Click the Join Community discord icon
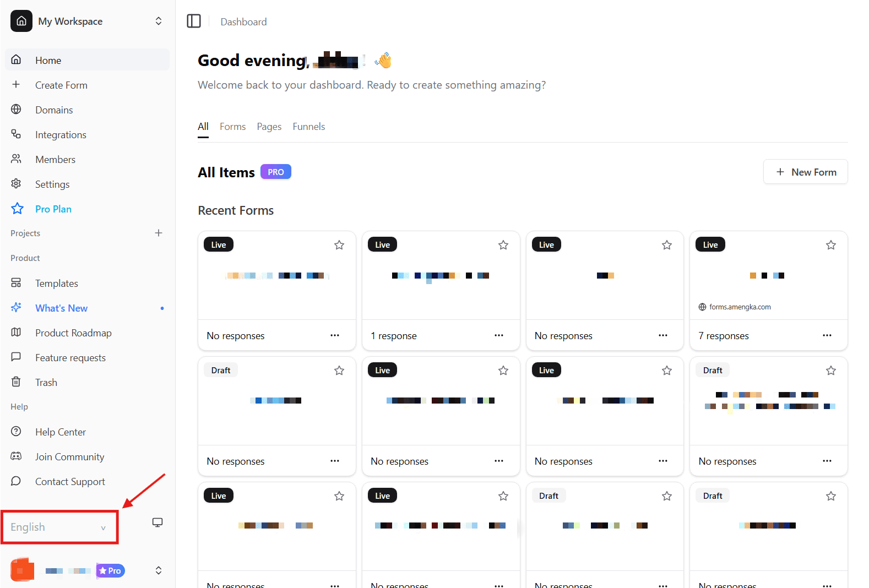869x588 pixels. tap(16, 456)
